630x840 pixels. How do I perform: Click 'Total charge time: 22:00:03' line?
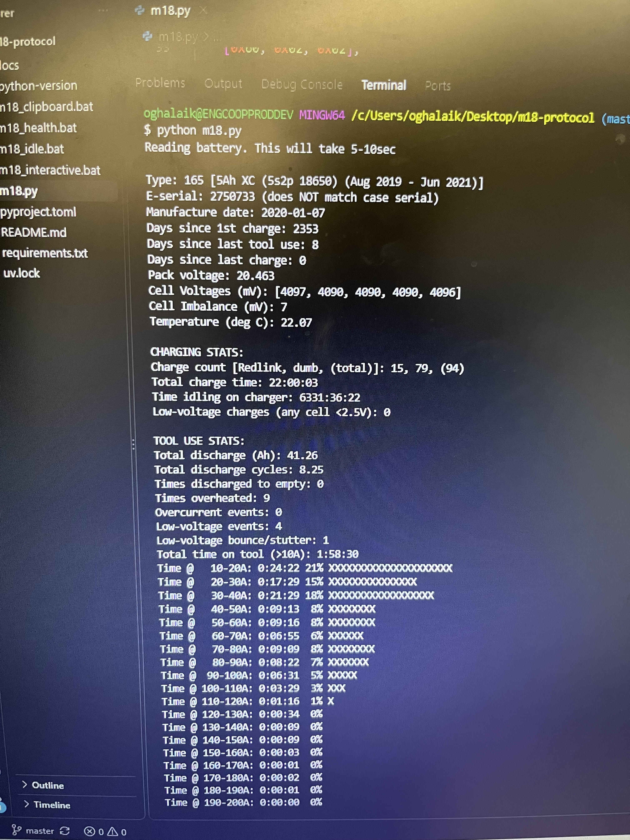click(x=235, y=382)
